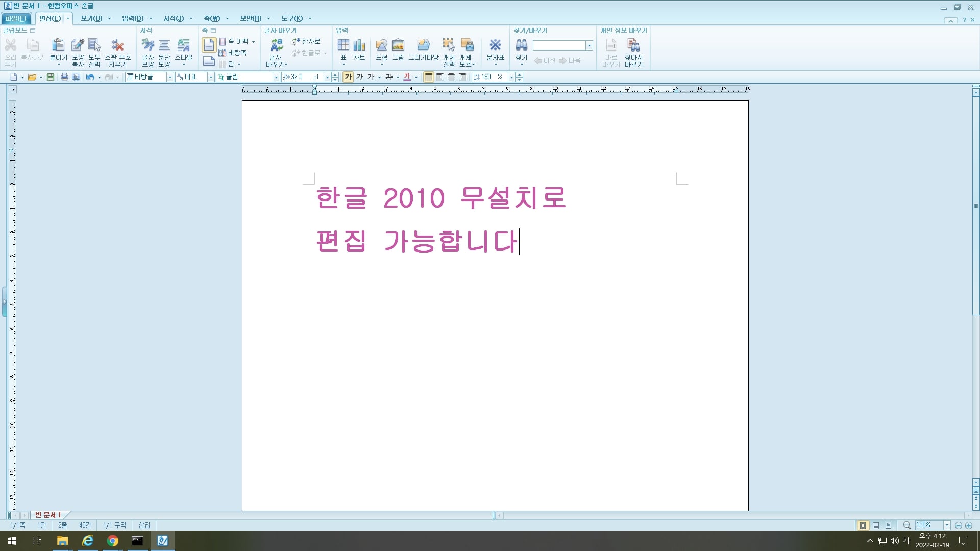980x551 pixels.
Task: Click 한자로 hanja conversion button
Action: click(306, 41)
